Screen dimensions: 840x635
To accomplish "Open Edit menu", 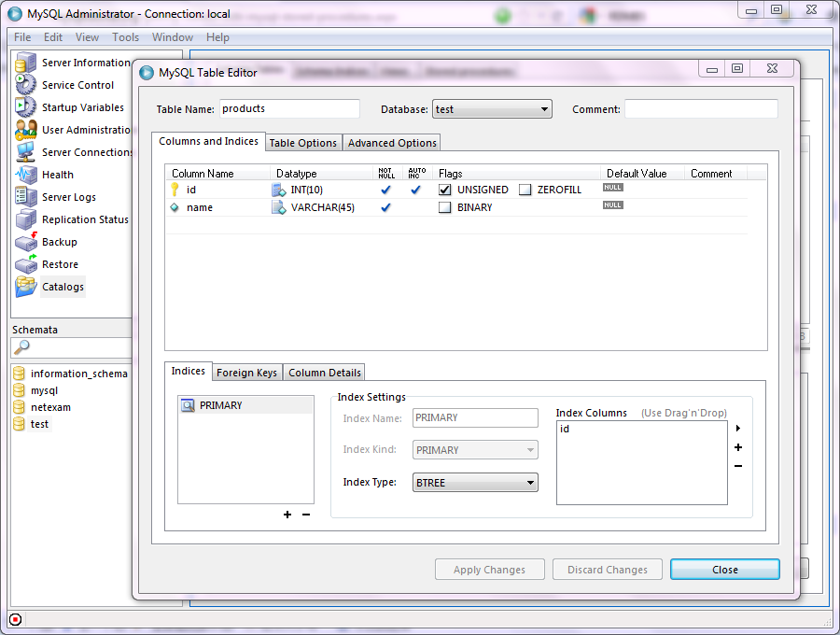I will tap(53, 37).
